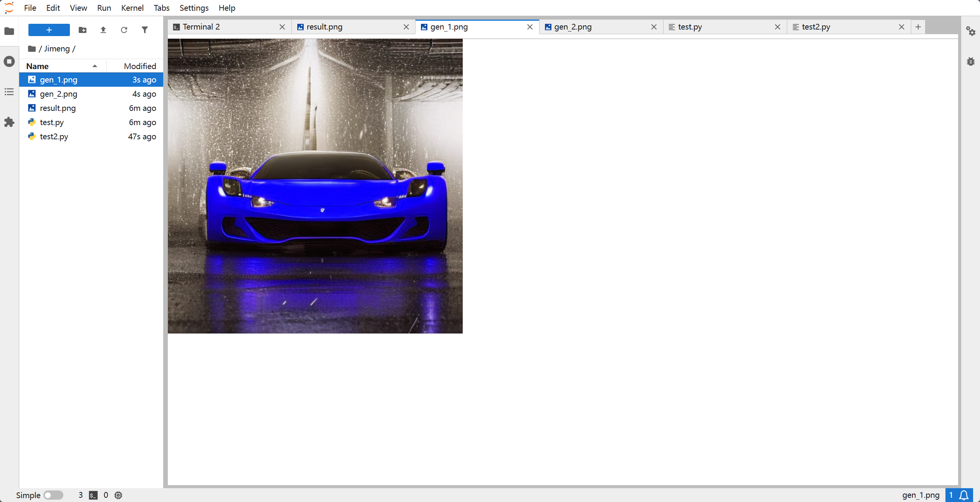Image resolution: width=980 pixels, height=502 pixels.
Task: Click the Upload Files icon
Action: 103,30
